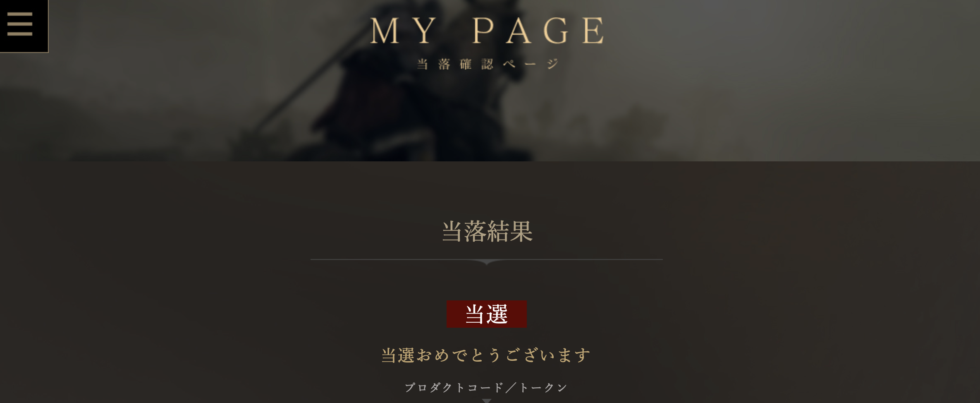Click the トークン part of the label
The height and width of the screenshot is (403, 980).
coord(543,388)
